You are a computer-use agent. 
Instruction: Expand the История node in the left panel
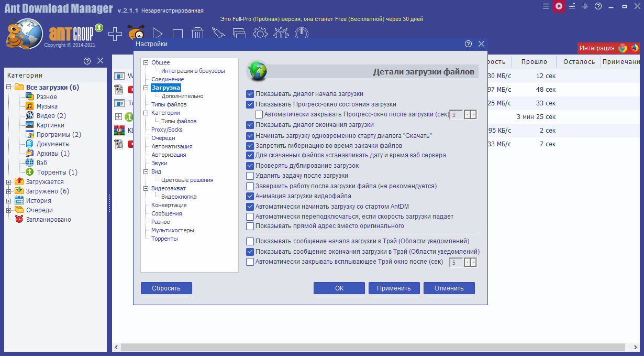(x=9, y=201)
